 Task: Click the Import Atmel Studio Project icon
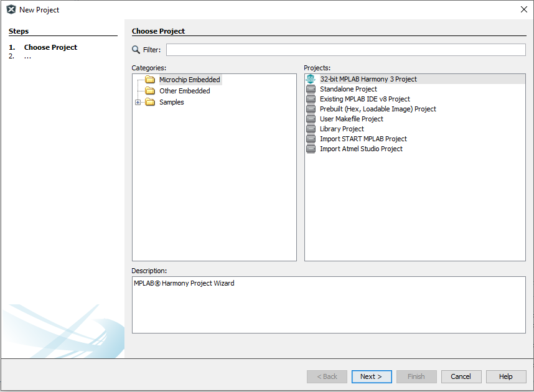311,149
